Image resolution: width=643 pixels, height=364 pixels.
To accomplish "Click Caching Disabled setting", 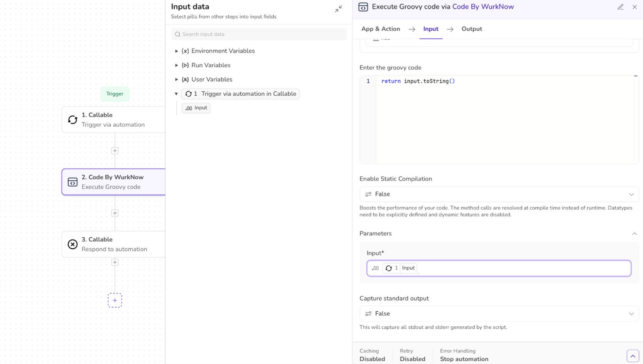I will [x=372, y=355].
